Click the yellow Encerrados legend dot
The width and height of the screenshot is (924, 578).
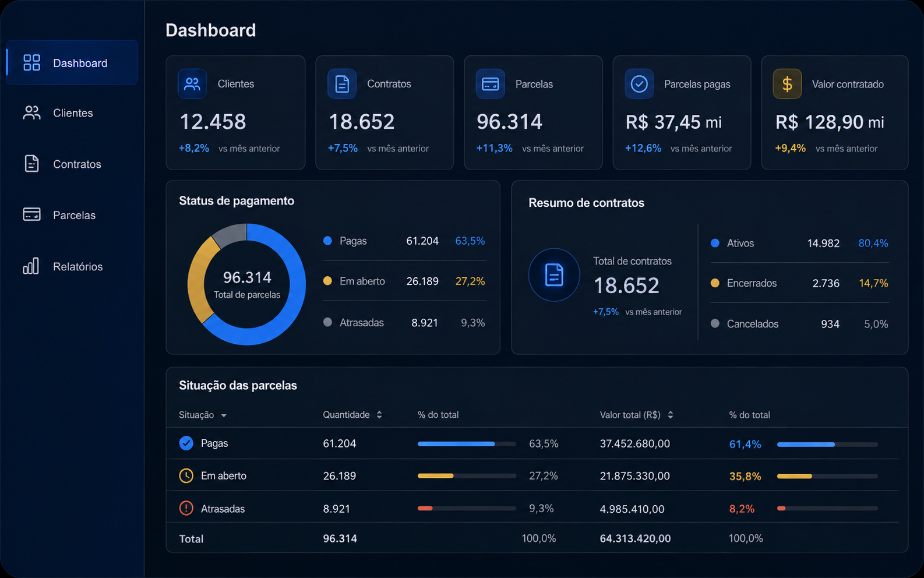pos(715,283)
